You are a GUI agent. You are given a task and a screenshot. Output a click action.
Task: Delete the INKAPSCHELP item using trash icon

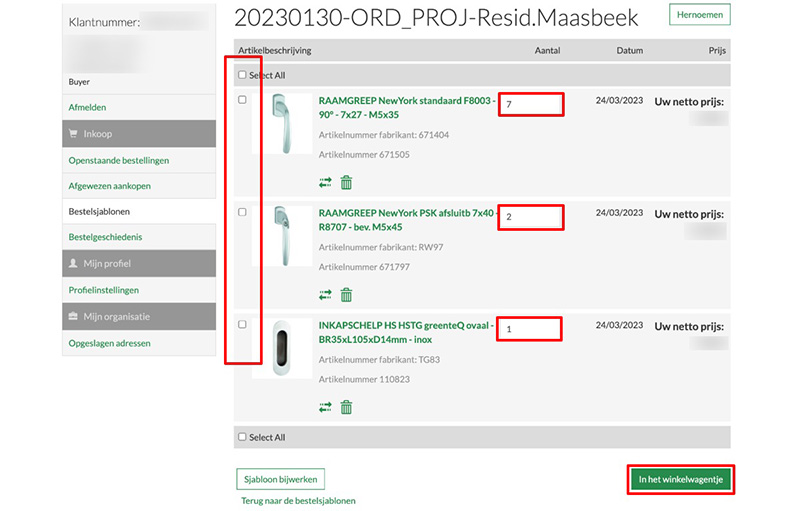[346, 407]
